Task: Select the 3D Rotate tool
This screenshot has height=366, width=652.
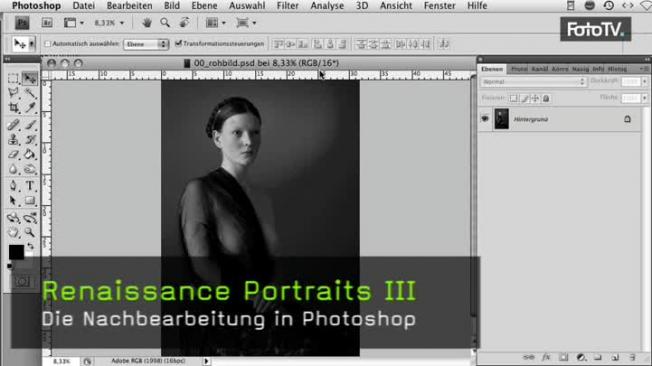Action: coord(13,218)
